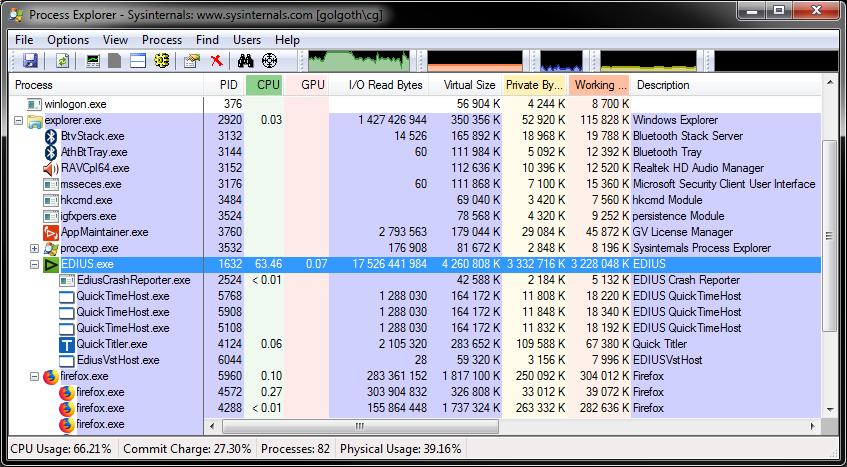Collapse the EDIUS.exe tree node
Screen dimensions: 847x467
[x=35, y=265]
